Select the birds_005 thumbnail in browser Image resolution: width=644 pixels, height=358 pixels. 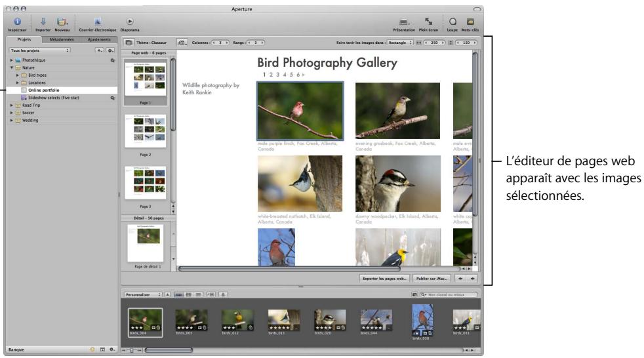[191, 320]
